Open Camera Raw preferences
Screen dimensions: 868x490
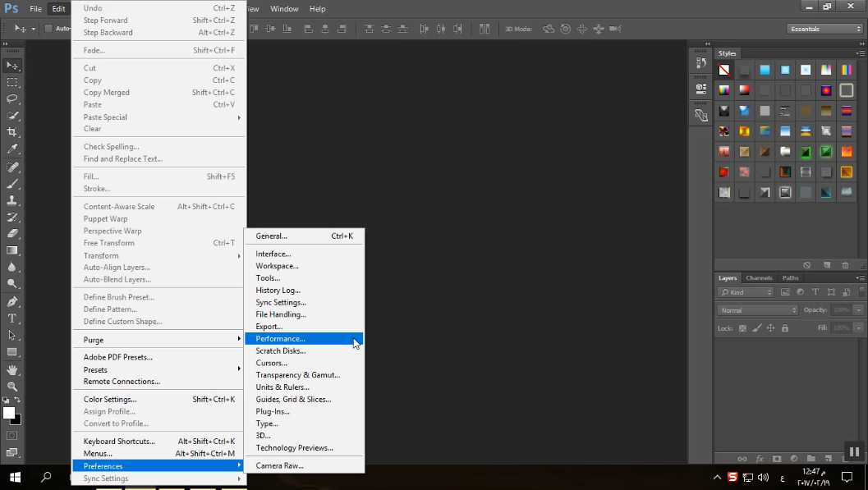(304, 465)
